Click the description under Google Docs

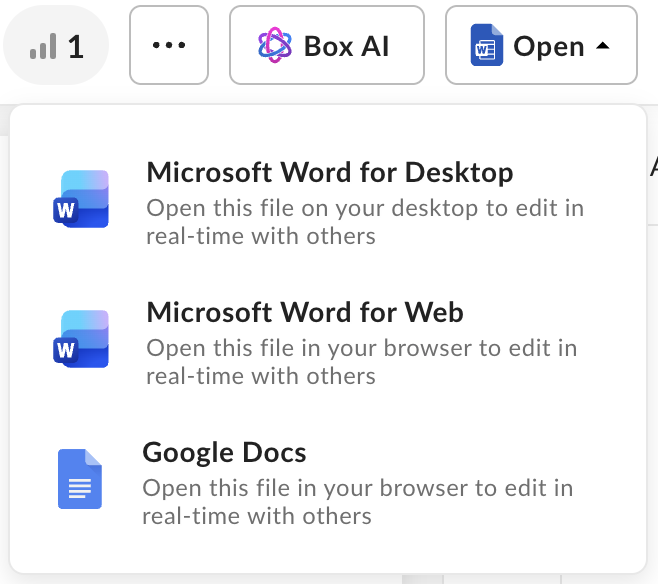click(358, 502)
